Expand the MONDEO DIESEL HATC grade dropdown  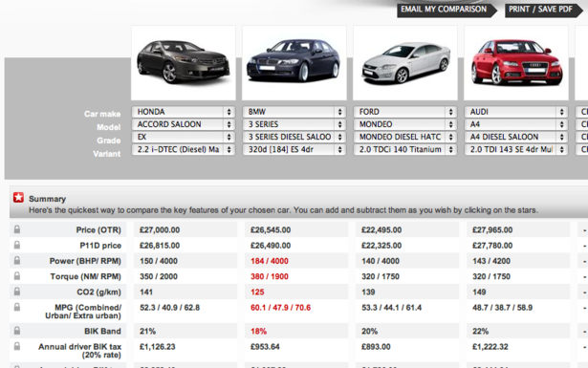pos(405,137)
